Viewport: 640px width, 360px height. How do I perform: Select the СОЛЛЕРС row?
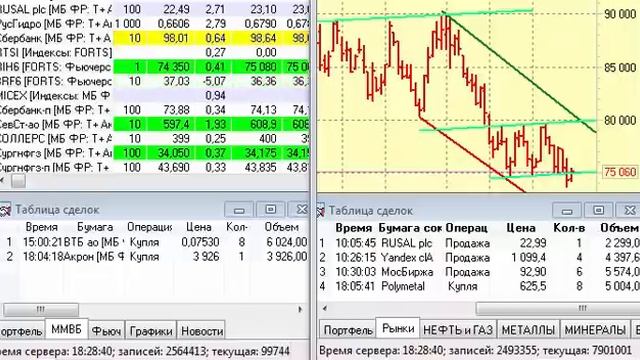[155, 138]
